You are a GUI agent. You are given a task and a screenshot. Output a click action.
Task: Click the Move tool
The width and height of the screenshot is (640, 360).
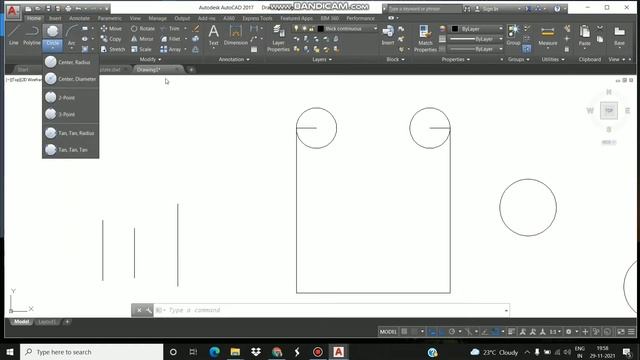(x=111, y=29)
